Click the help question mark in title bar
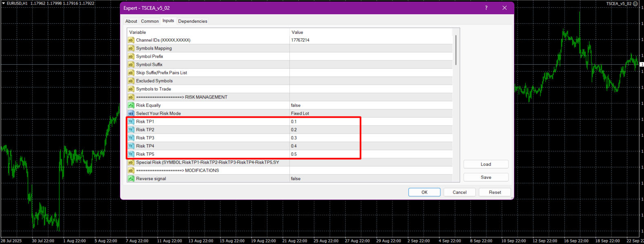This screenshot has width=644, height=244. click(x=486, y=8)
